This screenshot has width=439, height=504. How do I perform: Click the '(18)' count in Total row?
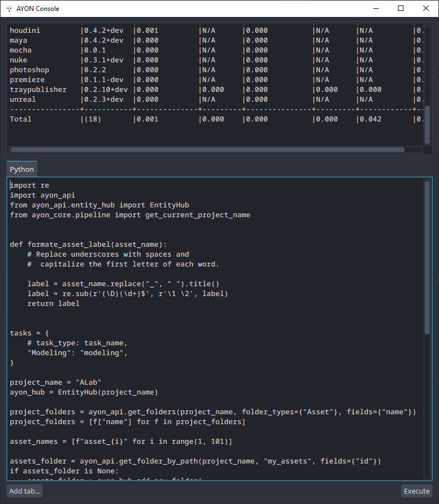pyautogui.click(x=93, y=119)
